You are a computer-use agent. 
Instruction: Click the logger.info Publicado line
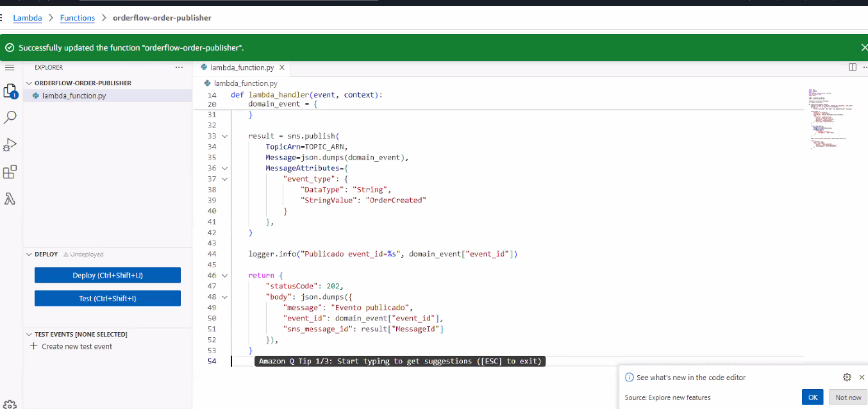(x=383, y=255)
